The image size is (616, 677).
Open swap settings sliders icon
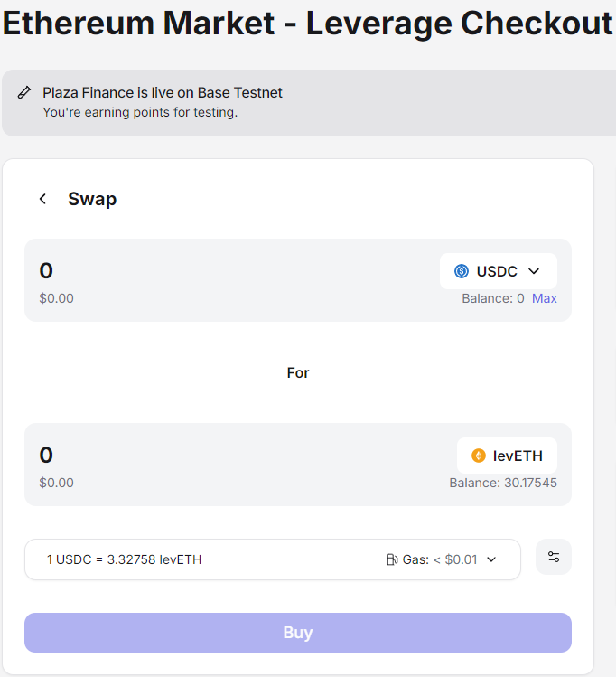point(554,557)
